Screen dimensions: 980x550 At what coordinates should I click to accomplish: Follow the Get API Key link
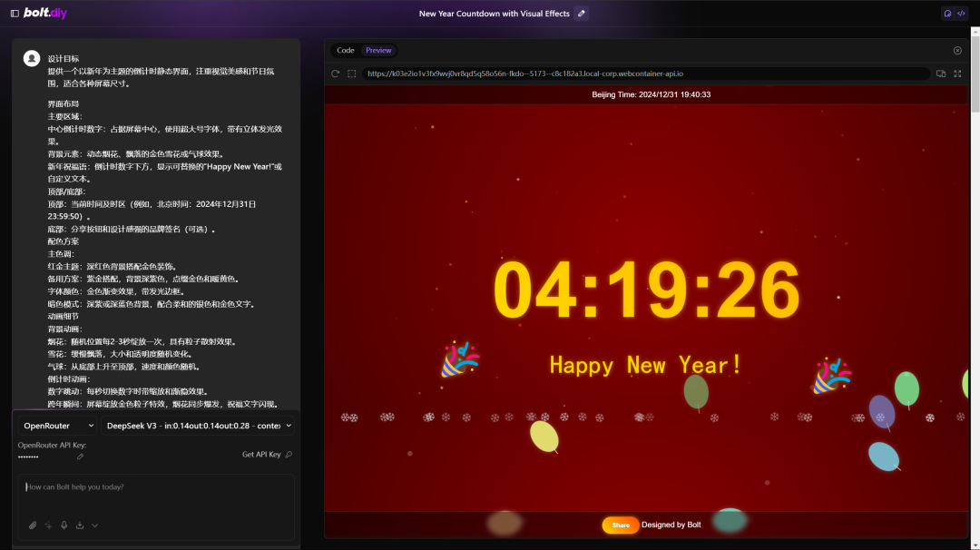[267, 455]
